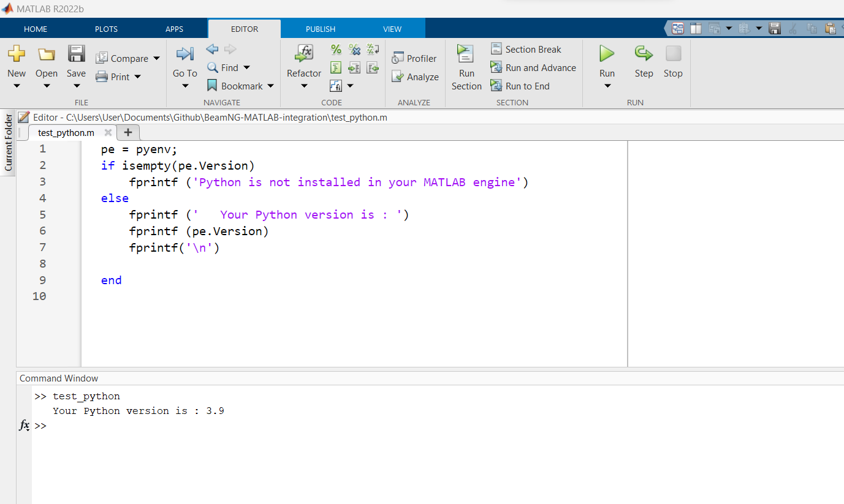The height and width of the screenshot is (504, 844).
Task: Decrease indent with the left-arrow icon
Action: point(373,67)
